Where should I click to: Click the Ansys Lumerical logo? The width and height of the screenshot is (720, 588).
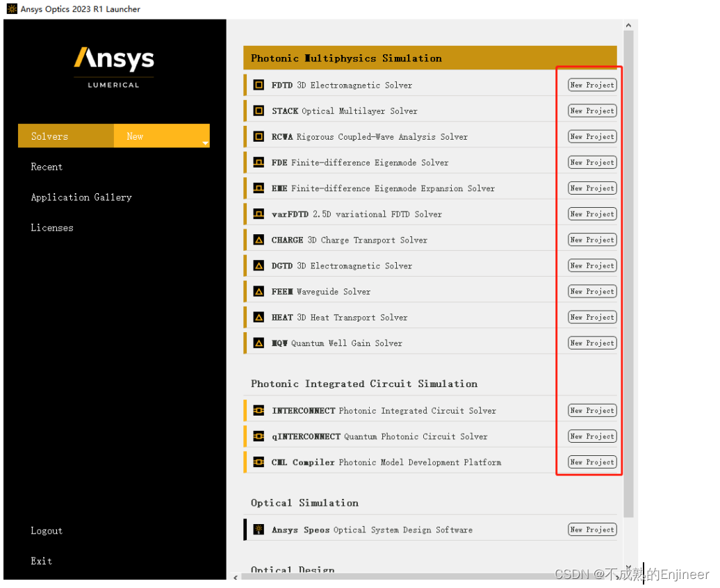pos(114,67)
